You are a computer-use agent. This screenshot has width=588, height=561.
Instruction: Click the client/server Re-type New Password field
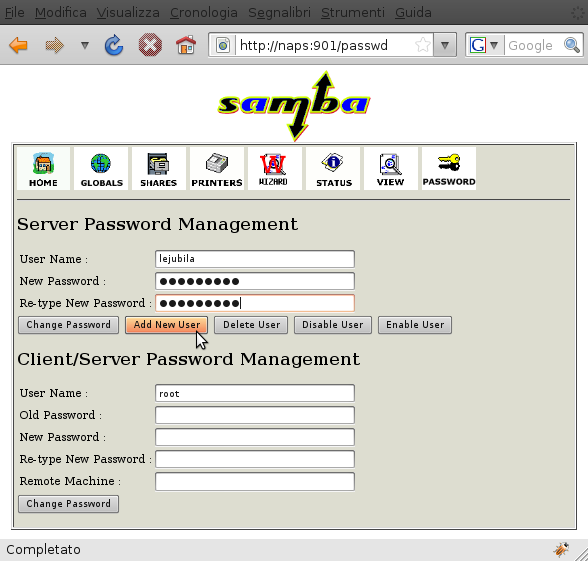pos(255,459)
